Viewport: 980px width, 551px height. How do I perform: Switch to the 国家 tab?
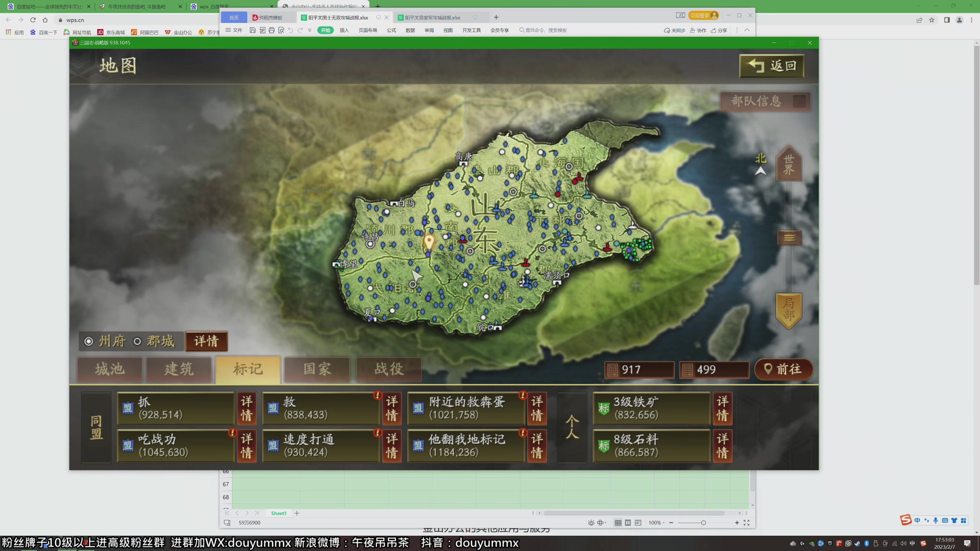(x=317, y=369)
